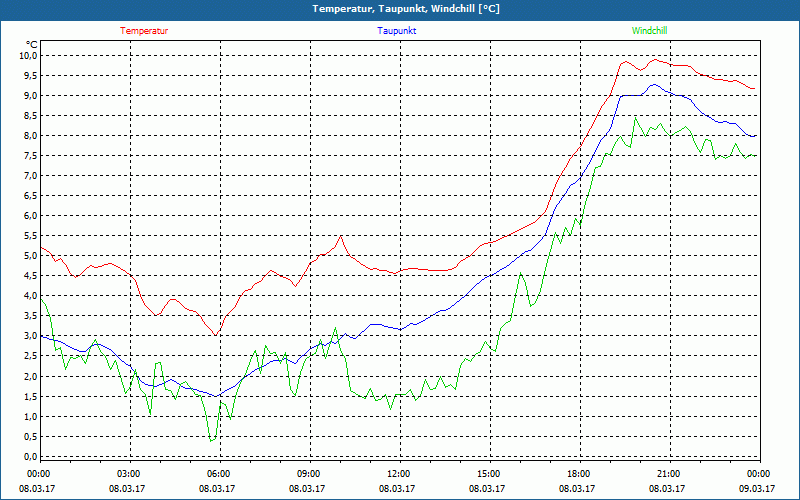800x500 pixels.
Task: Click the 1,5 y-axis value
Action: (31, 396)
